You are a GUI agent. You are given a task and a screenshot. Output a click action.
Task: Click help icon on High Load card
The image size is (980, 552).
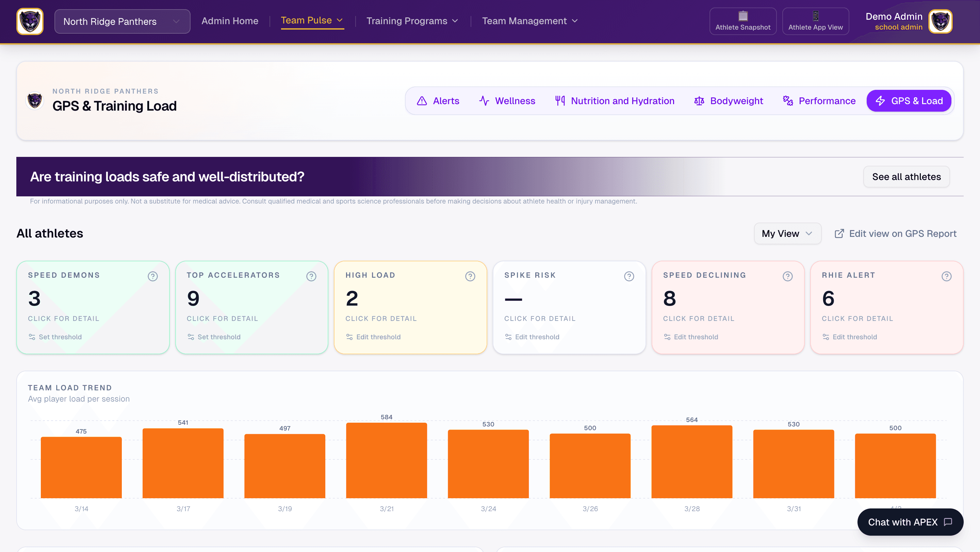(470, 276)
